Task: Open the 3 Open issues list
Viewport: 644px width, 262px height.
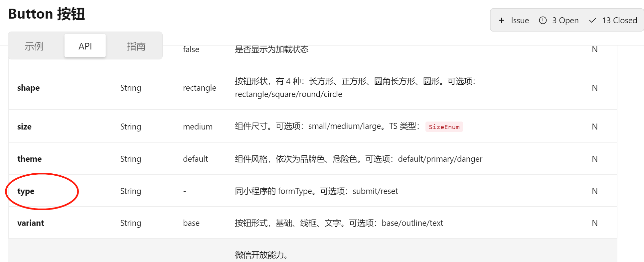Action: pyautogui.click(x=559, y=20)
